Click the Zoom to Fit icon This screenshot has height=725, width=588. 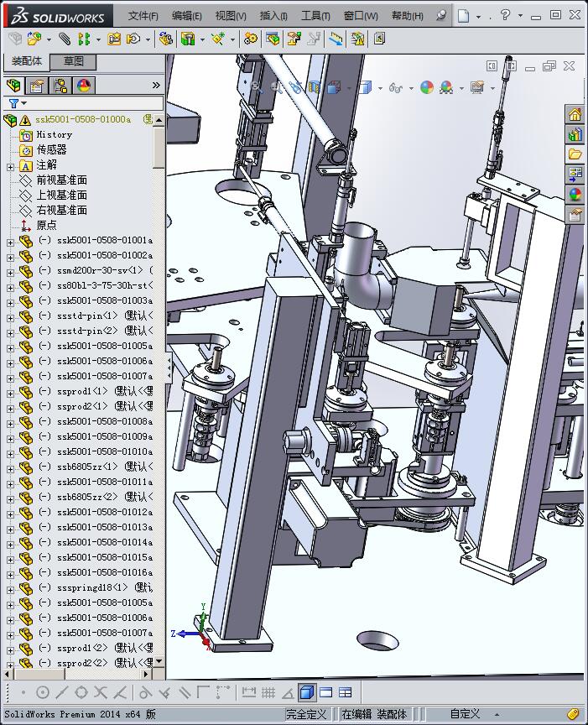256,86
